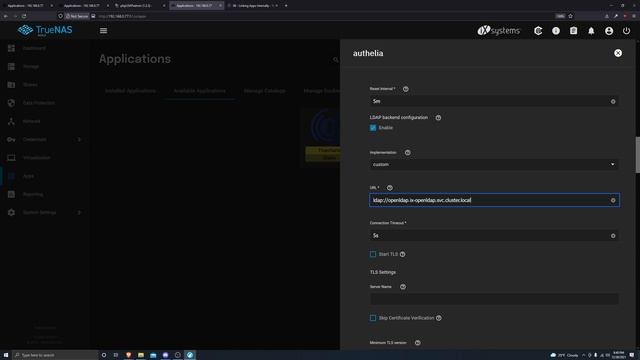Click the TrueCommand status icon in header
640x360 pixels.
(x=538, y=31)
